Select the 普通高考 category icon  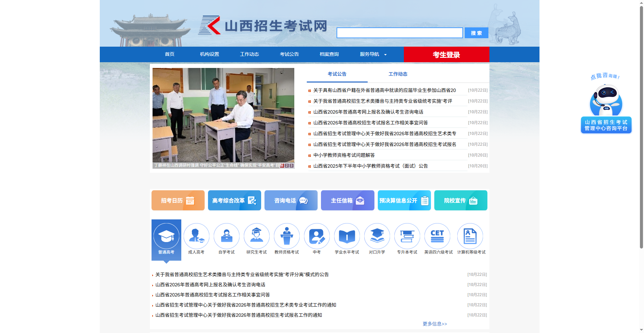(x=166, y=236)
